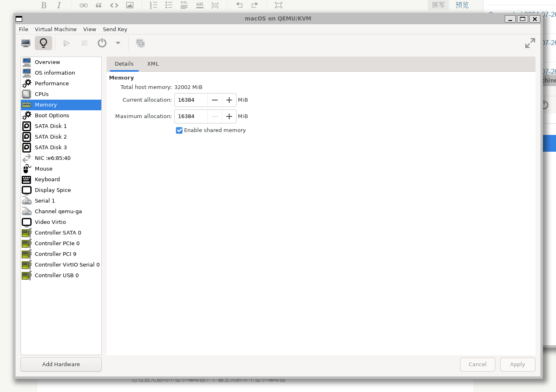The image size is (556, 392).
Task: Open the File menu
Action: (23, 29)
